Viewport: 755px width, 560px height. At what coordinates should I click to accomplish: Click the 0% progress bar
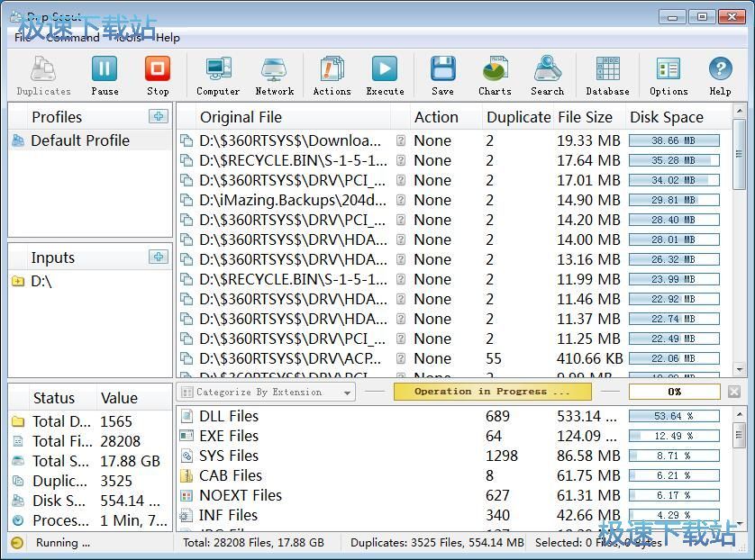pos(674,392)
